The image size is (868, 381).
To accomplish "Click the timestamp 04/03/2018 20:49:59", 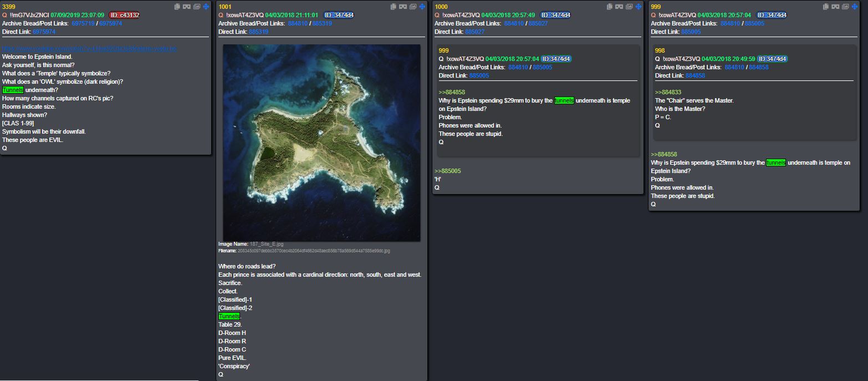I will tap(728, 59).
